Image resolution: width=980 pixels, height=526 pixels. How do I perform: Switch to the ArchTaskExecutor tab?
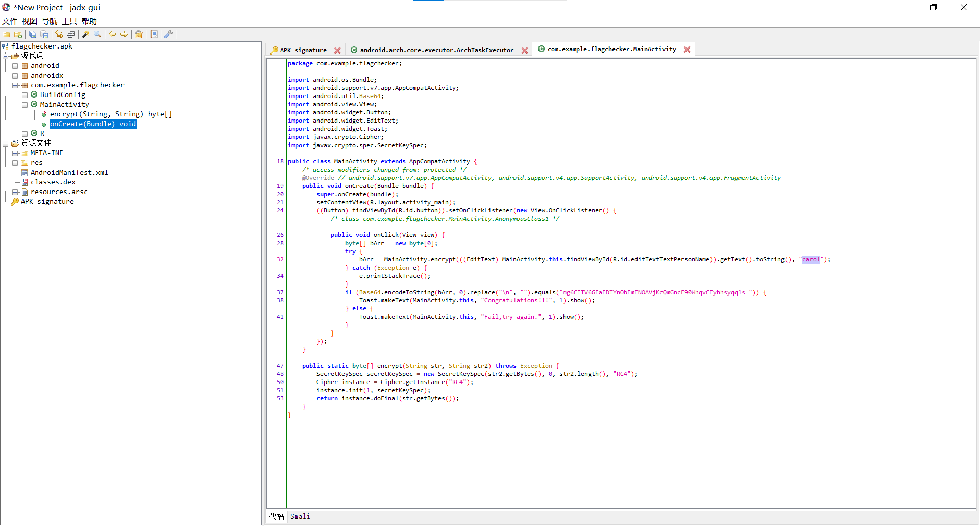[x=436, y=50]
